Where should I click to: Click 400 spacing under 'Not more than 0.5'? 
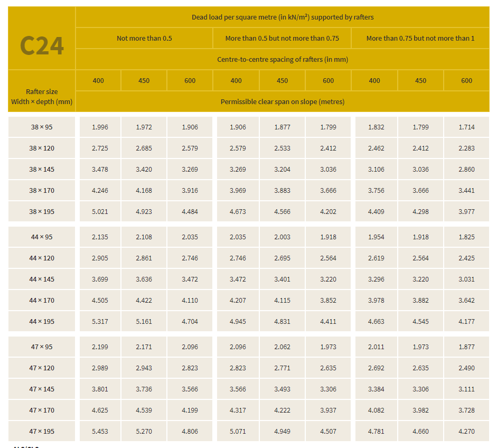[98, 80]
